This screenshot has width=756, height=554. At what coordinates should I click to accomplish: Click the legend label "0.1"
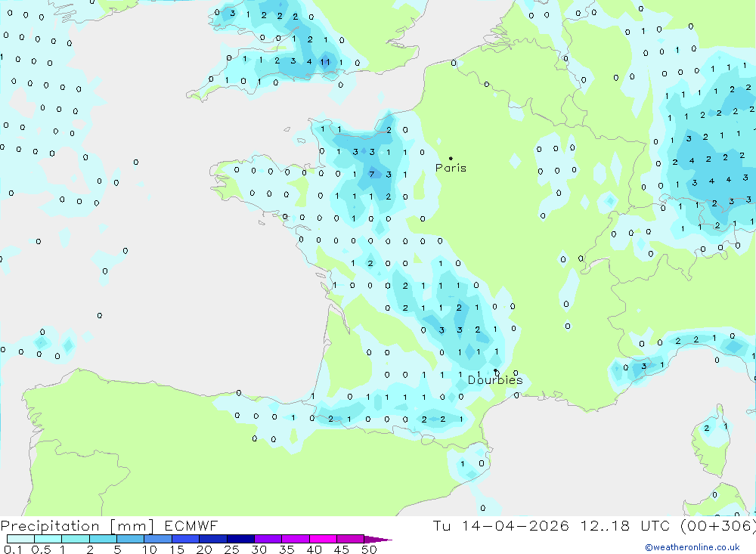13,549
